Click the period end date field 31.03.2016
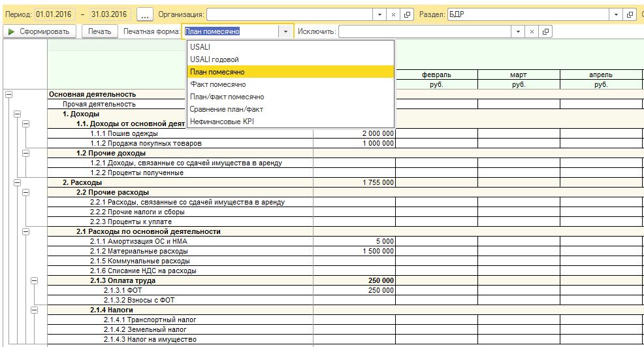 (110, 14)
